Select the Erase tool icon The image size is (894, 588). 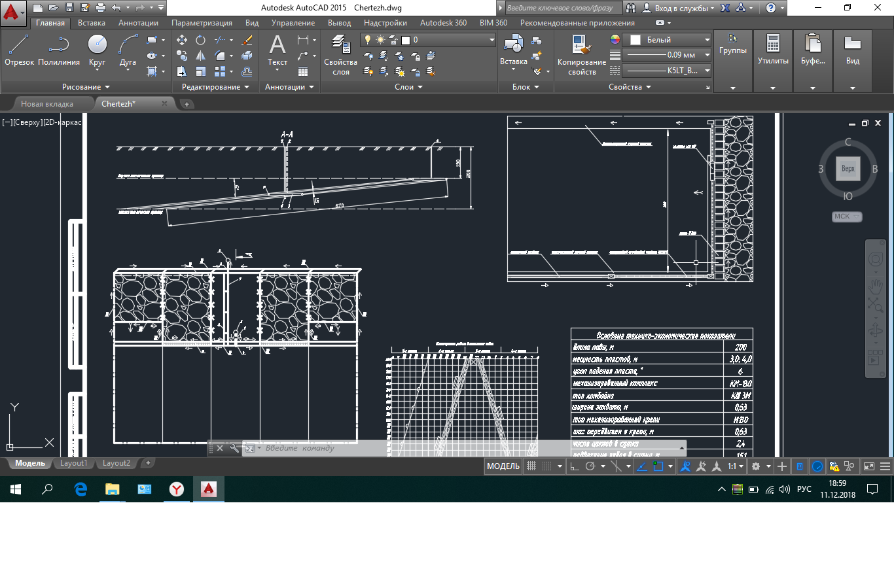click(x=247, y=40)
